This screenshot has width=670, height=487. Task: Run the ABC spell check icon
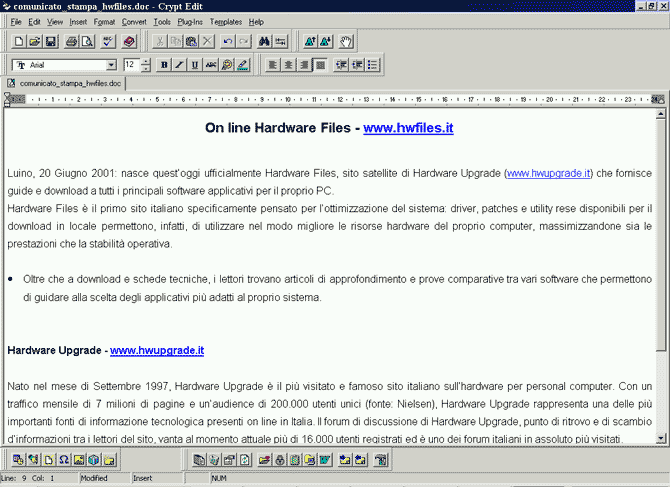tap(108, 41)
